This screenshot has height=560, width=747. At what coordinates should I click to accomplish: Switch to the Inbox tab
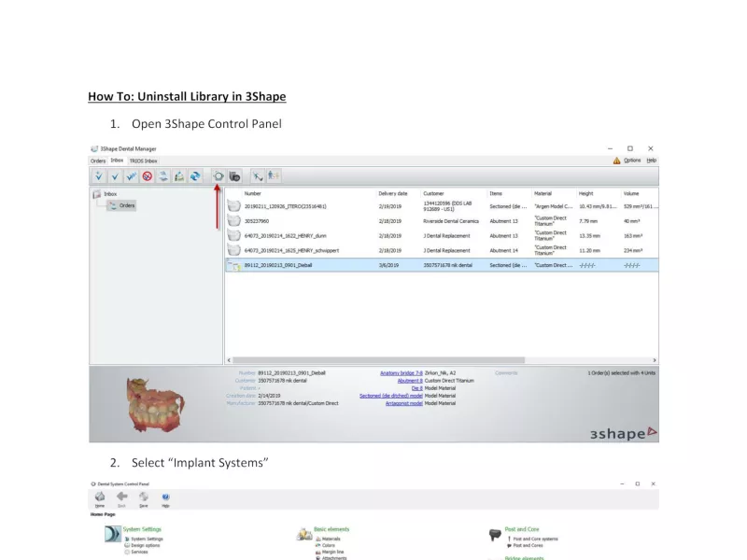[x=118, y=161]
